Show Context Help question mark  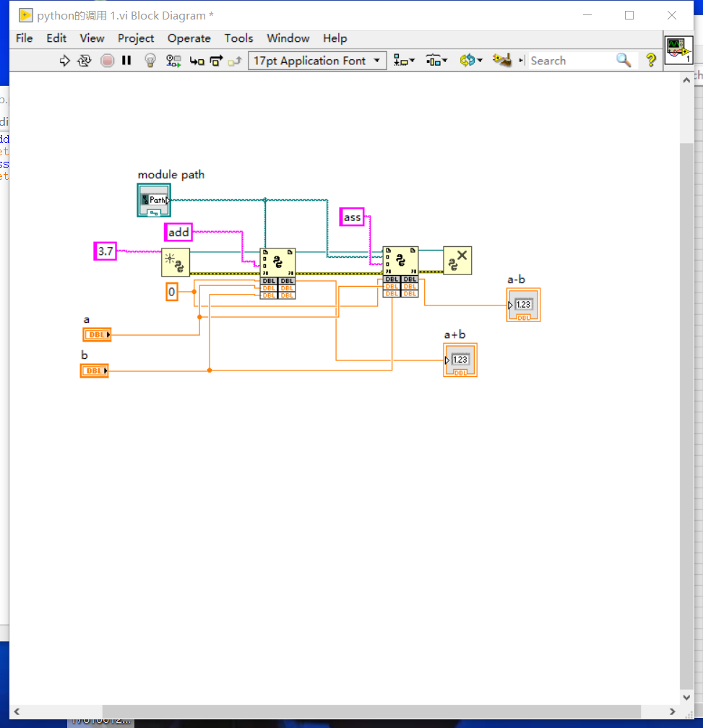(x=651, y=60)
